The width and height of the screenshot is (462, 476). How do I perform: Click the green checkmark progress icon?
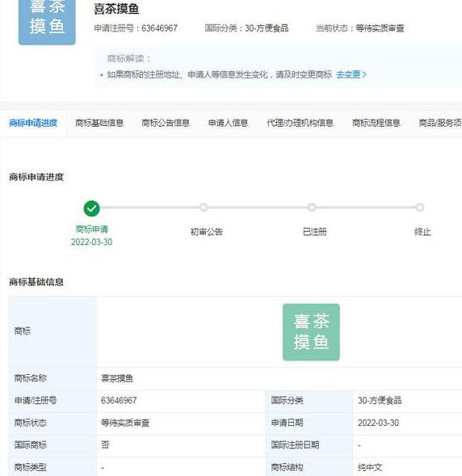point(91,209)
